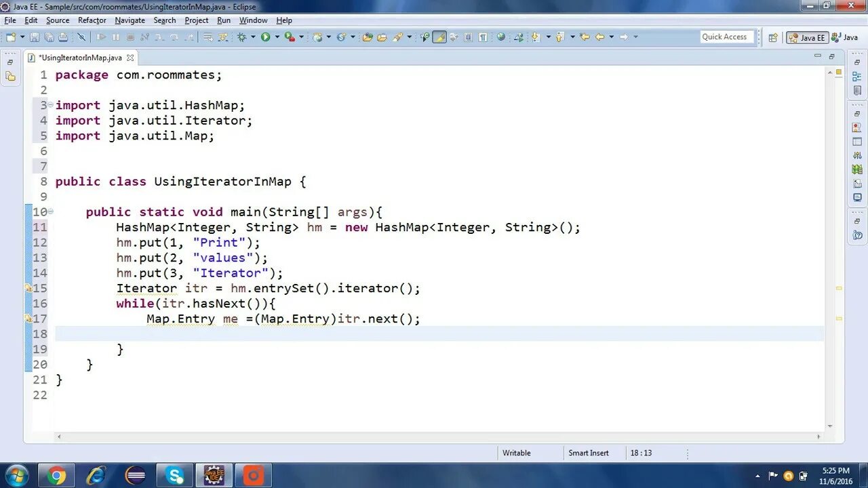Click inside the Quick Access field
Screen dimensions: 868x488
pyautogui.click(x=727, y=37)
